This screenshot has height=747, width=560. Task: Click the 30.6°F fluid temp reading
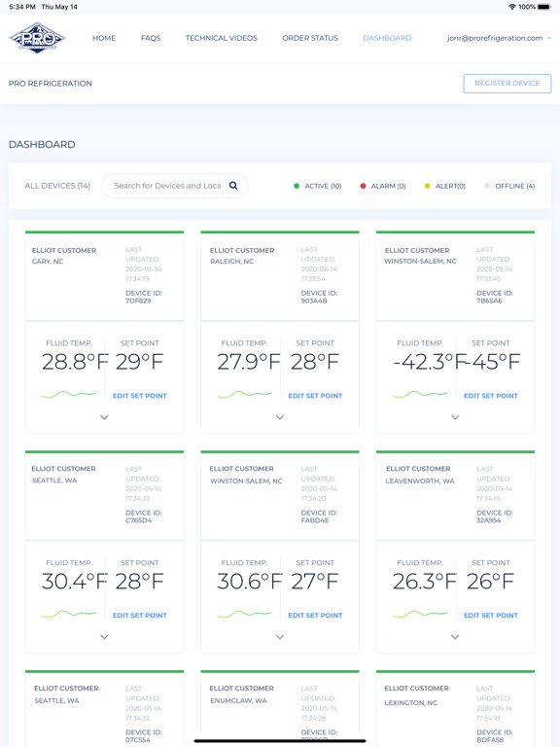pos(250,582)
